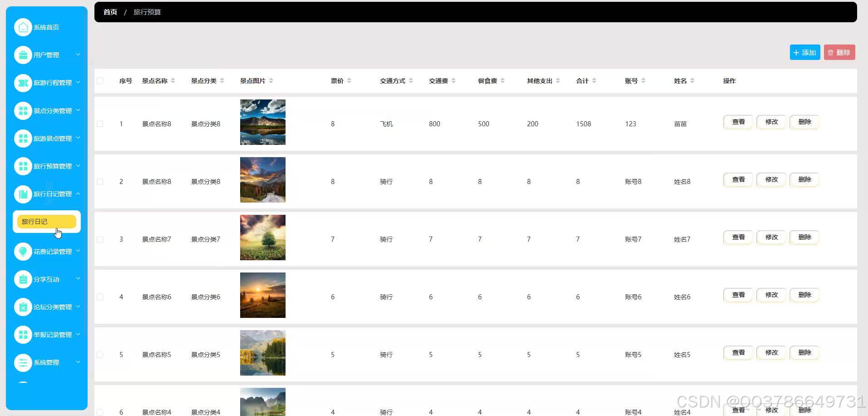
Task: Click the 景点分类管理 grid icon
Action: point(23,110)
